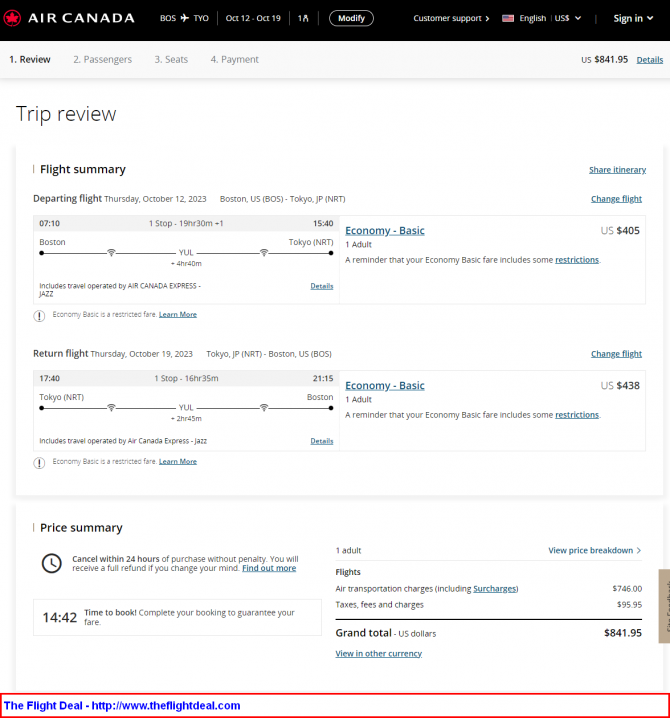Click the clock icon beside cancellation notice
Screen dimensions: 670x718
[x=52, y=563]
